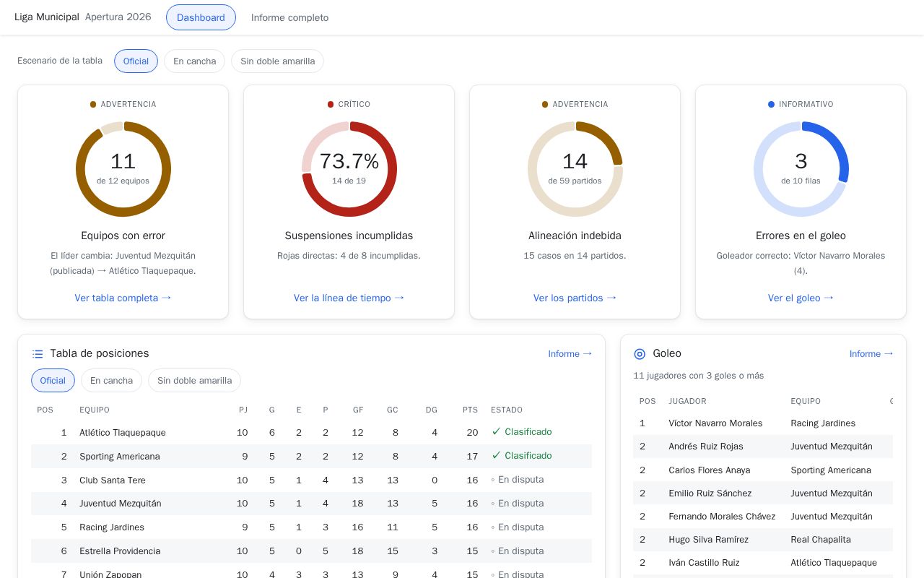Screen dimensions: 924x578
Task: Click Juventud Mezquitán in positions table
Action: [x=121, y=504]
